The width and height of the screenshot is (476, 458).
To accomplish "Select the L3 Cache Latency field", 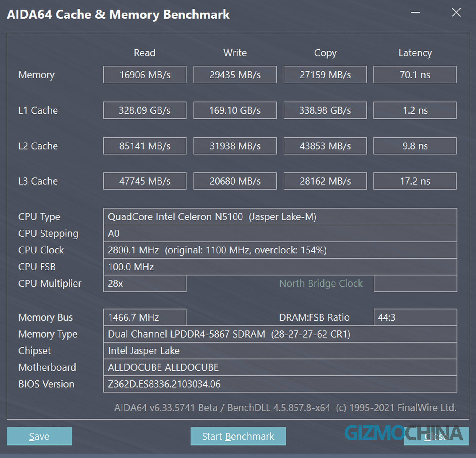I will pos(415,181).
